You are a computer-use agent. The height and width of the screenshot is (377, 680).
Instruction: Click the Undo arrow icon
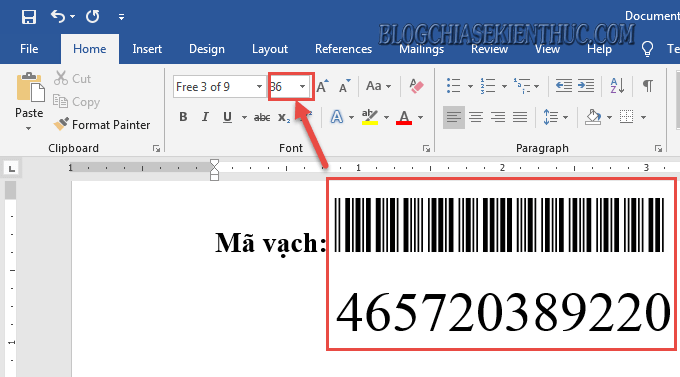[x=58, y=16]
